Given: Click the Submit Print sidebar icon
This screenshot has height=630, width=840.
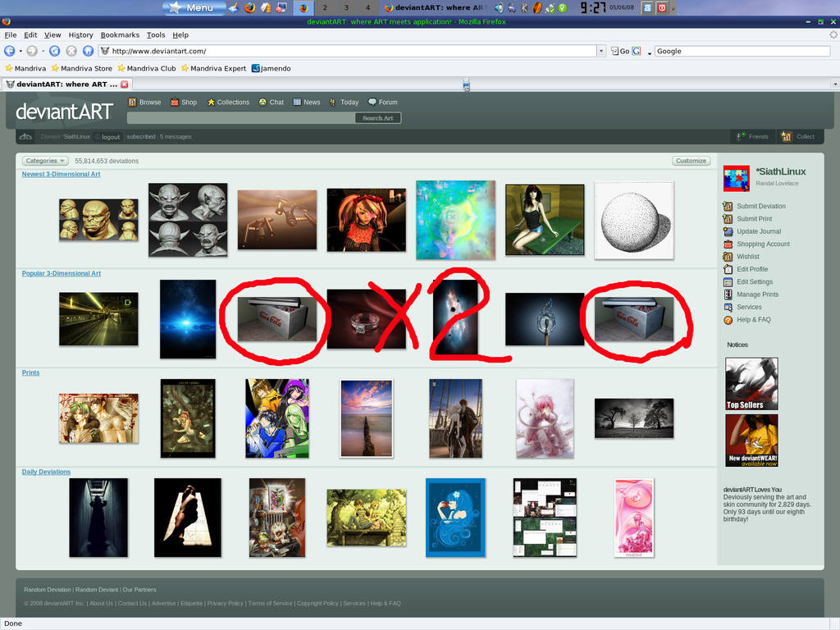Looking at the screenshot, I should [728, 218].
